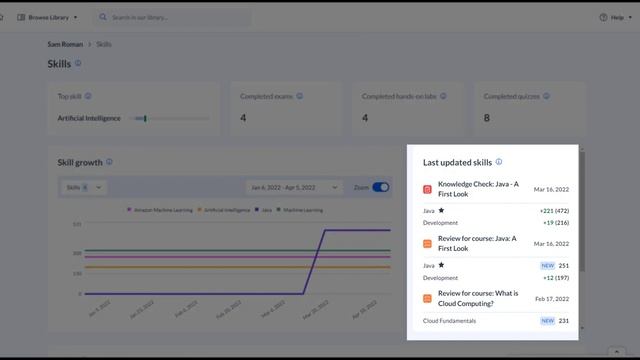Open Knowledge Check: Java - A First Look
640x360 pixels.
click(x=478, y=189)
